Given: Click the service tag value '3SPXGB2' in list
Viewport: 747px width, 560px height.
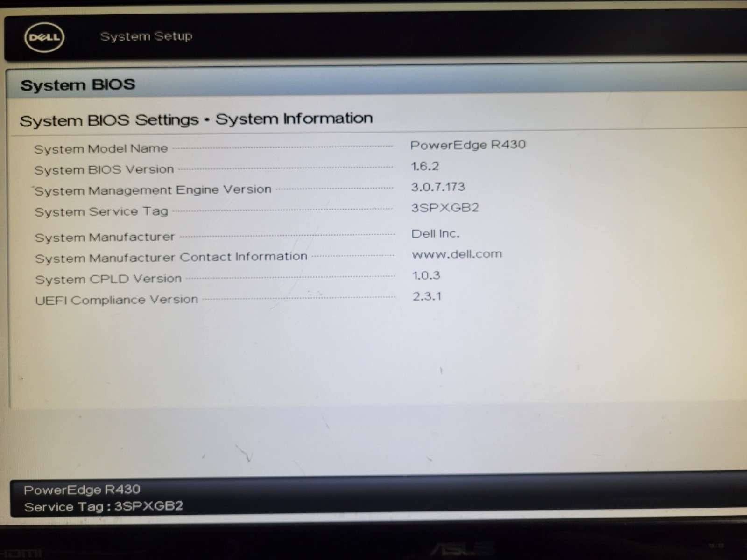Looking at the screenshot, I should [445, 208].
